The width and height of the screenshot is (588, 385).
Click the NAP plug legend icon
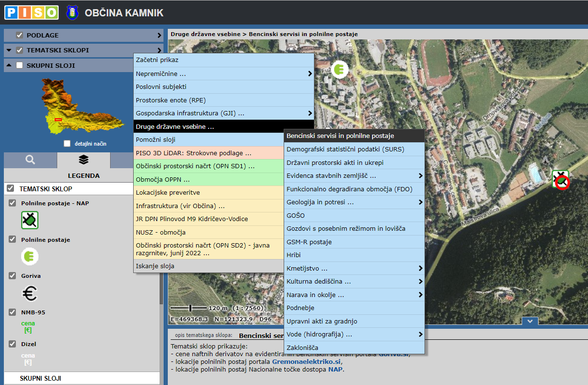point(30,220)
